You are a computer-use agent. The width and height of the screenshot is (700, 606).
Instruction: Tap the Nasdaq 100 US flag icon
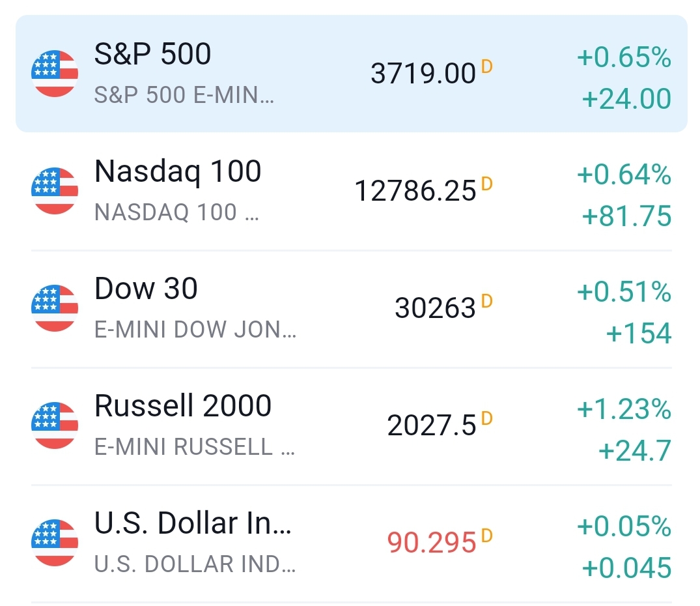(x=55, y=191)
